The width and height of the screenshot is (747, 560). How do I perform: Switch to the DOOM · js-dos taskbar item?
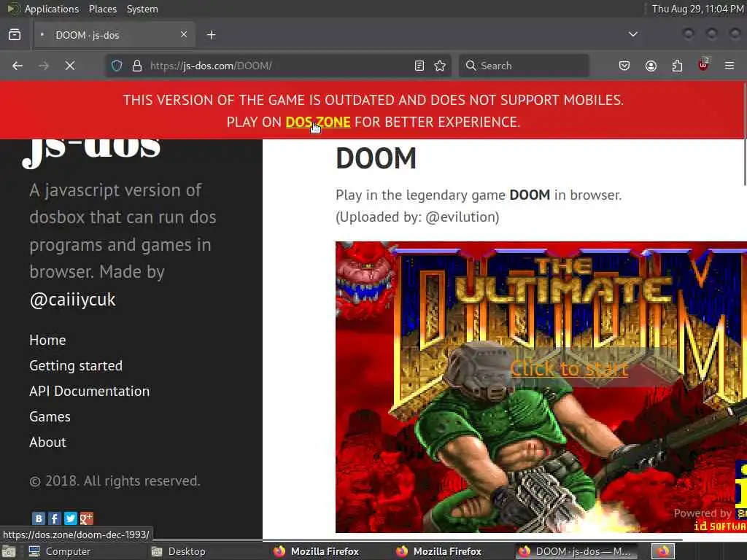tap(576, 551)
